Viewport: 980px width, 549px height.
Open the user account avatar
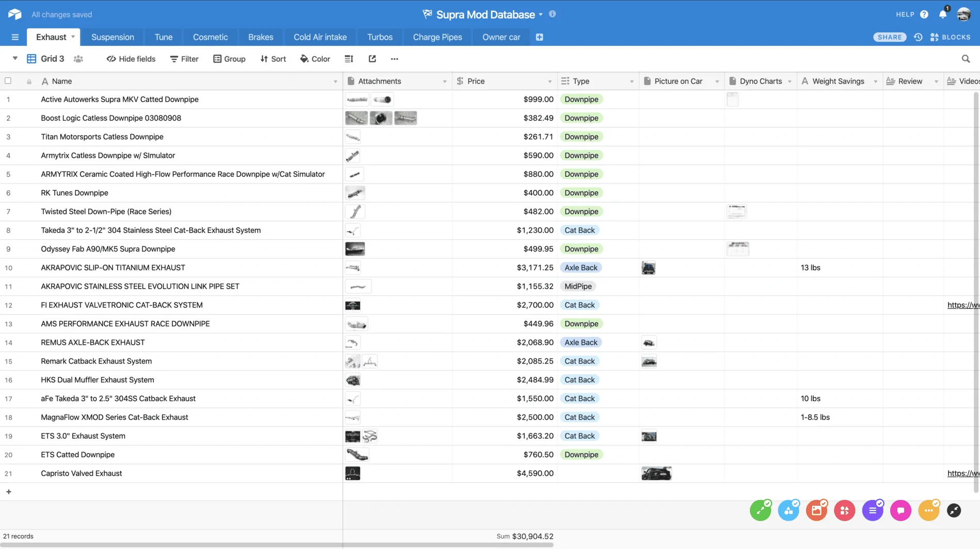click(x=963, y=14)
